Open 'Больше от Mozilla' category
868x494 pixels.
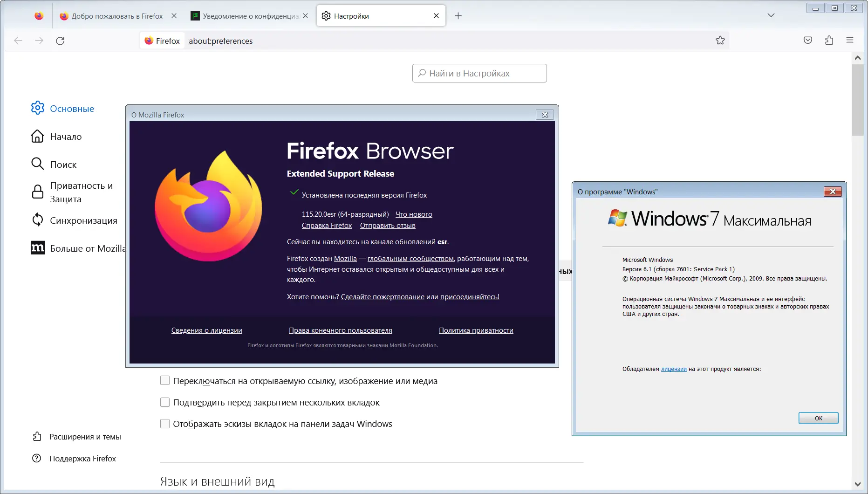[x=88, y=248]
